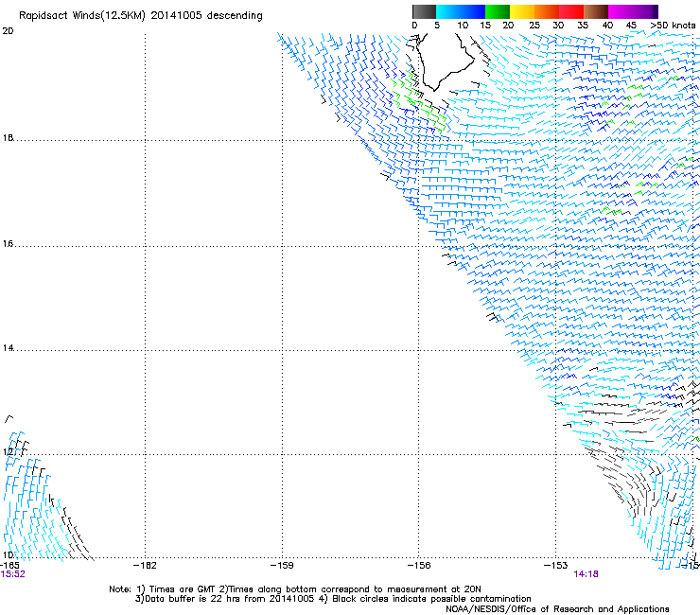Click the longitude label '-156'
The image size is (700, 615).
pos(419,566)
